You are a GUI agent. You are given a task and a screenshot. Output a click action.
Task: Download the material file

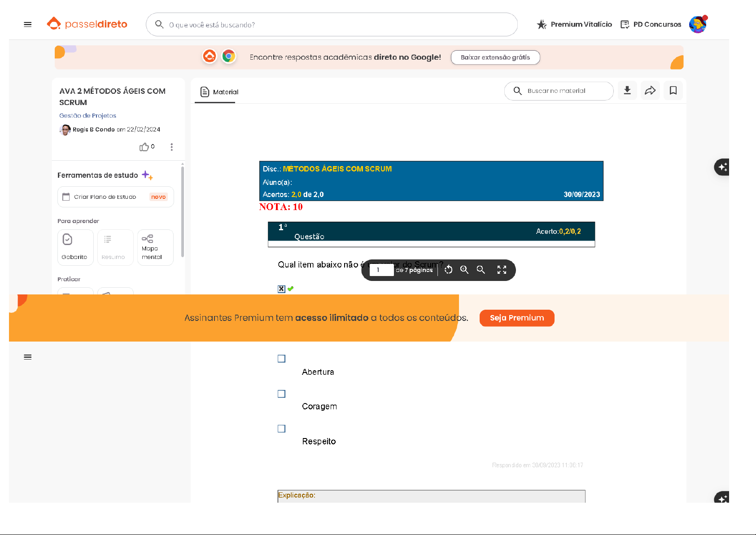(627, 91)
